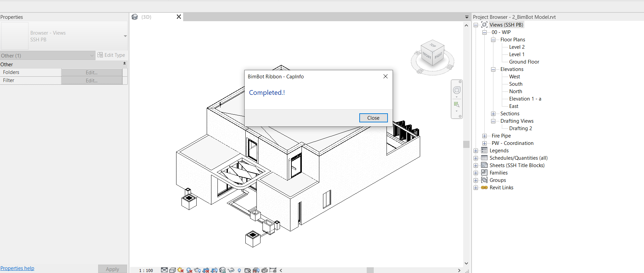Toggle the Shadows icon
The width and height of the screenshot is (644, 273).
pos(189,270)
